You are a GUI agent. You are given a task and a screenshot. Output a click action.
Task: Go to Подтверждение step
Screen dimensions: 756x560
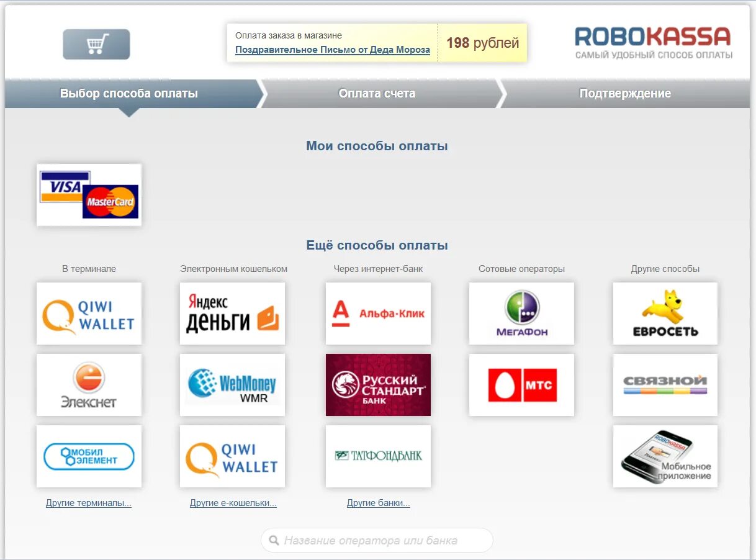pyautogui.click(x=625, y=94)
